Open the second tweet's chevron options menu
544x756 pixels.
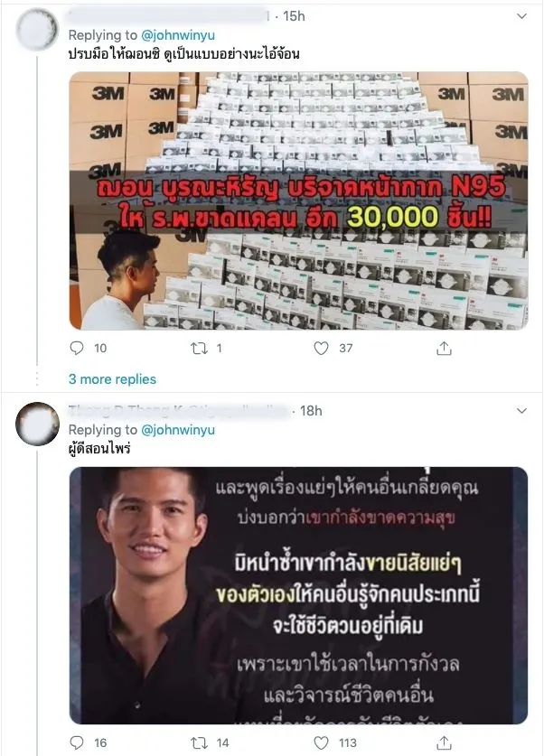pos(521,411)
